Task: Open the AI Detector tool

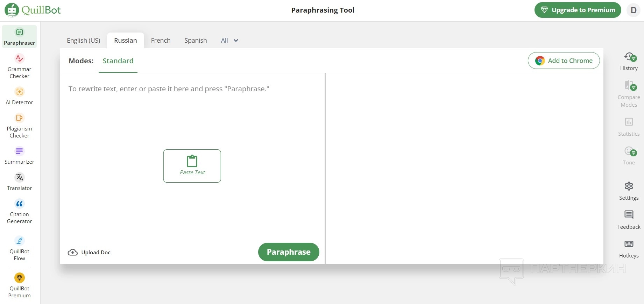Action: point(20,96)
